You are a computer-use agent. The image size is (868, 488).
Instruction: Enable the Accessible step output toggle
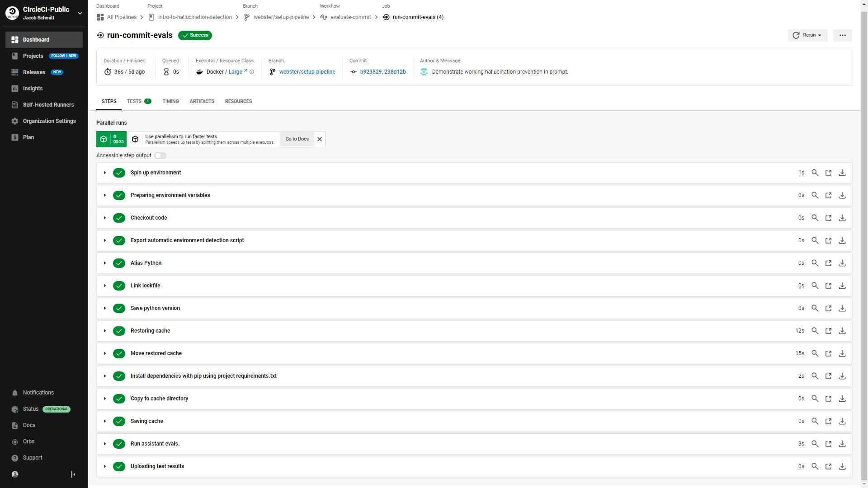160,155
